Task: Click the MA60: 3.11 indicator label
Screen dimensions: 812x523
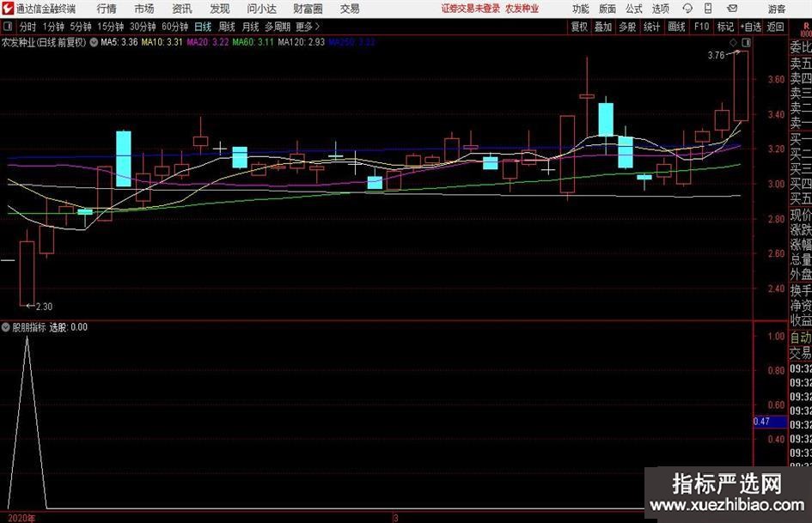Action: (253, 42)
